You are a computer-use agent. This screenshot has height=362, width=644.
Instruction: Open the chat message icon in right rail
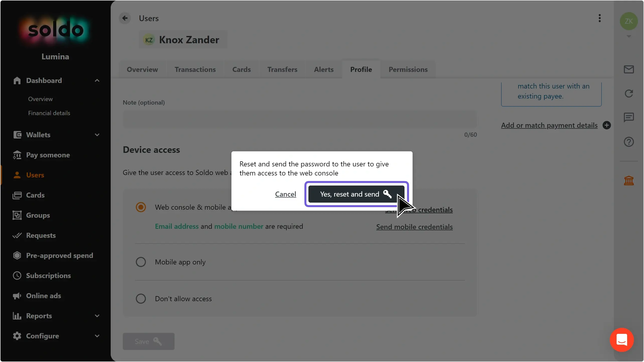(629, 117)
